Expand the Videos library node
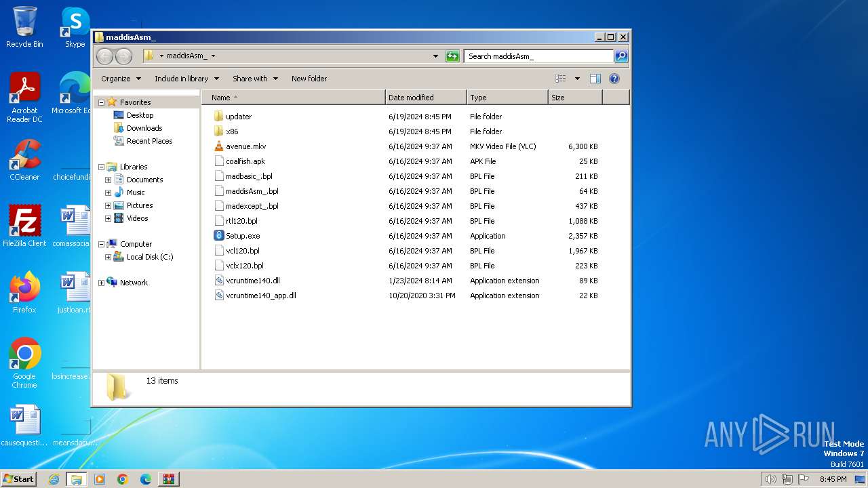 point(108,218)
